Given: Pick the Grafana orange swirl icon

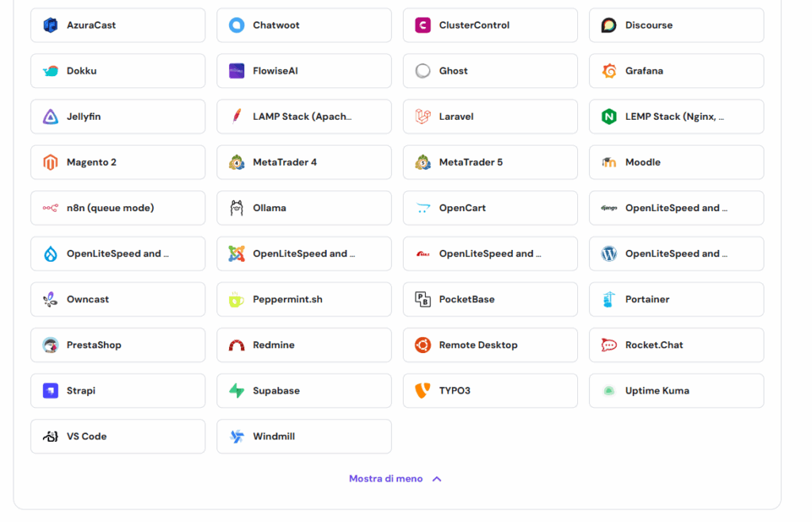Looking at the screenshot, I should (x=609, y=71).
